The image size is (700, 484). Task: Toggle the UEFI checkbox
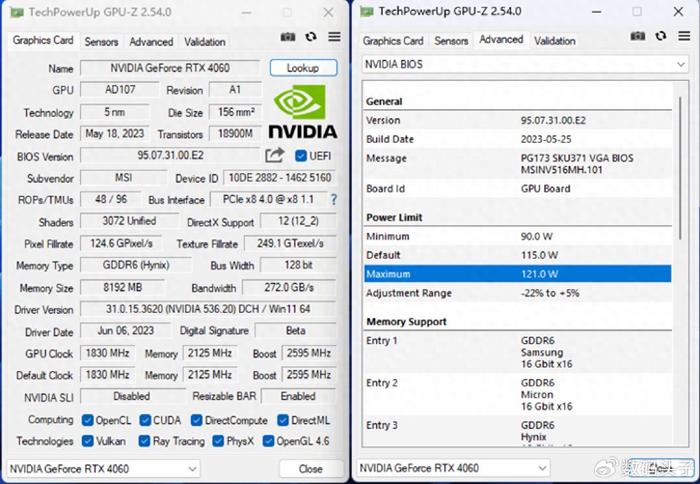(301, 155)
